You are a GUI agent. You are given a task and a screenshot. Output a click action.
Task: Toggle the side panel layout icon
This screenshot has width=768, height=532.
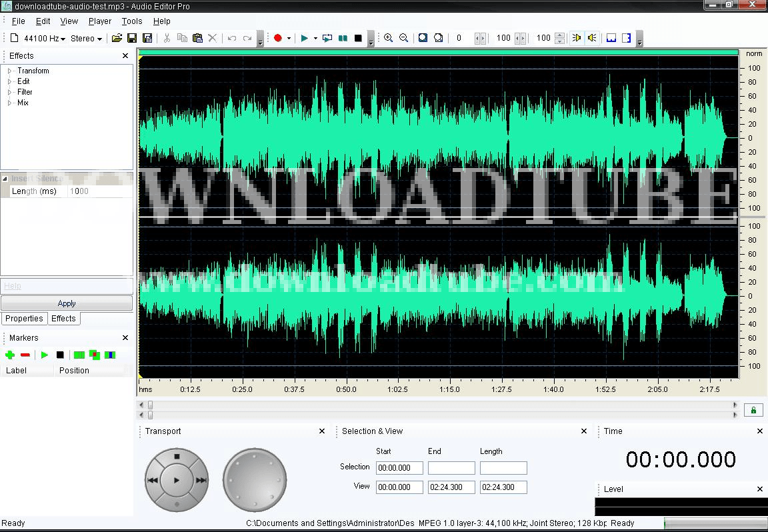tap(627, 38)
